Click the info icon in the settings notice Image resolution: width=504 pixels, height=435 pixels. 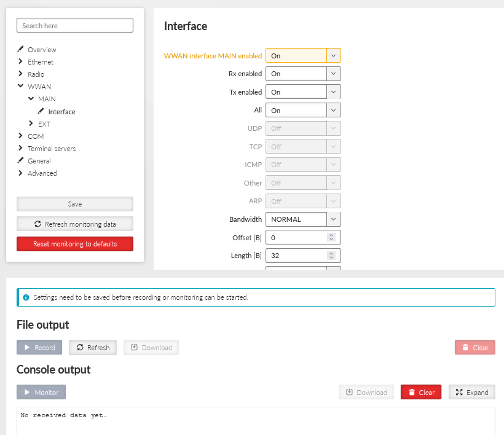[26, 297]
